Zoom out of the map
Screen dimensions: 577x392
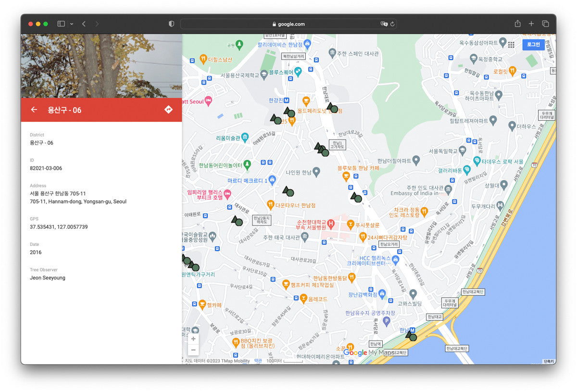tap(193, 350)
